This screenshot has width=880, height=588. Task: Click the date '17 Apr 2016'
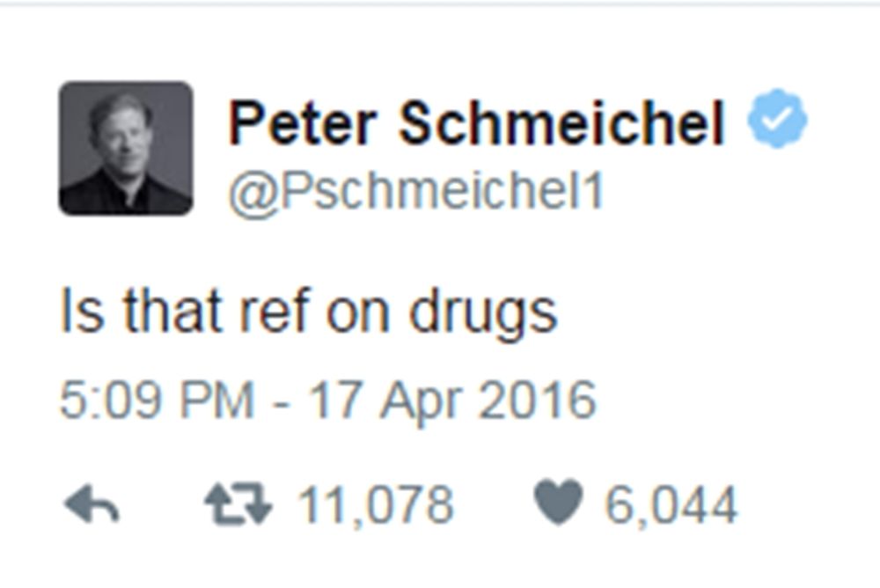click(x=451, y=400)
